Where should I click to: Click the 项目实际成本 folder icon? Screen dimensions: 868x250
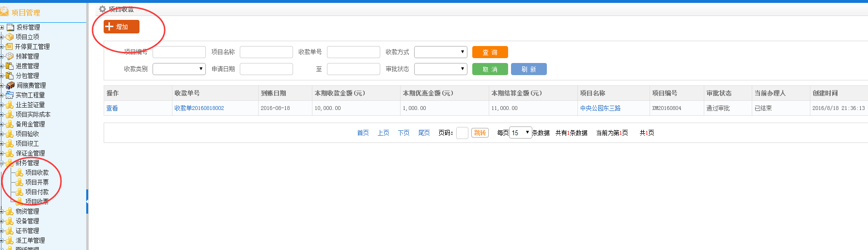(10, 114)
